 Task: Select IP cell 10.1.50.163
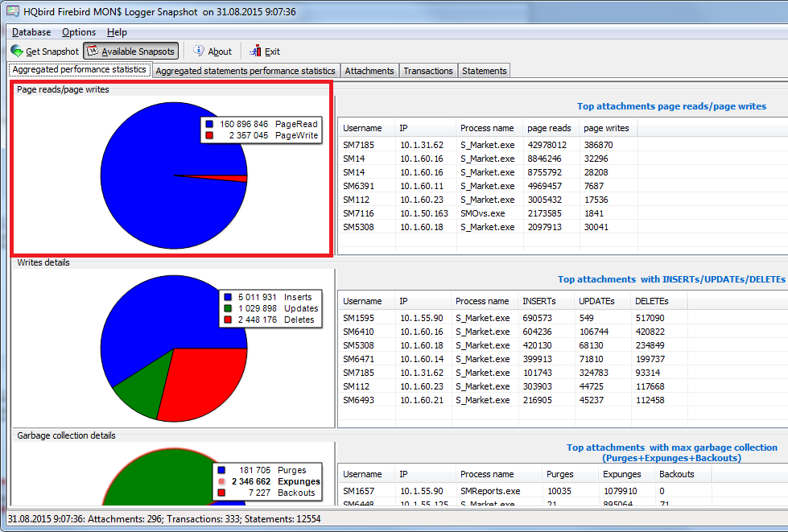pos(424,213)
